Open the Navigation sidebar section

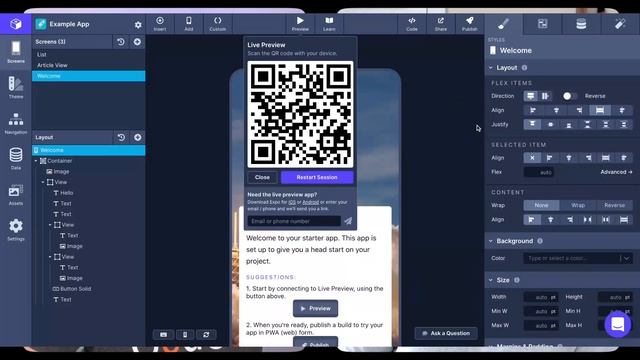tap(16, 123)
